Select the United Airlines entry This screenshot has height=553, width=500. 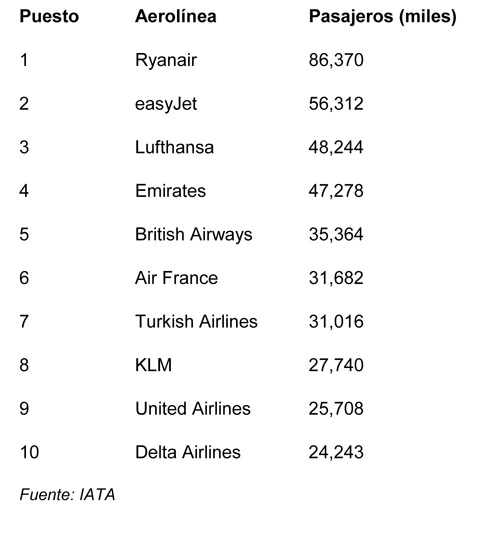193,409
